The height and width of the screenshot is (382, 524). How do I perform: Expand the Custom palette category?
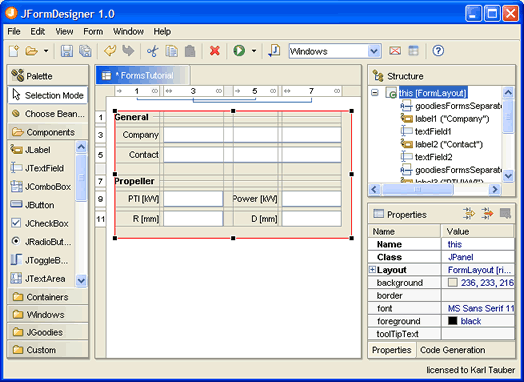coord(48,350)
